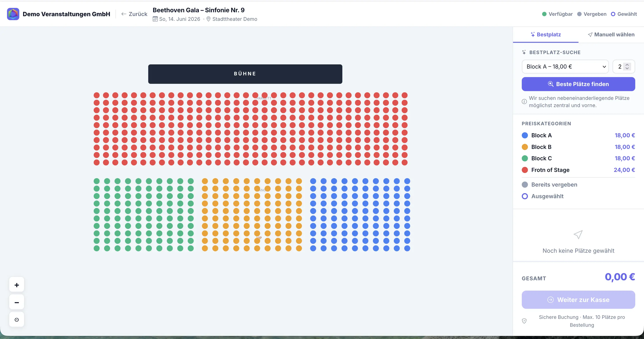The width and height of the screenshot is (644, 339).
Task: Switch to the Bestplatz tab
Action: point(545,35)
